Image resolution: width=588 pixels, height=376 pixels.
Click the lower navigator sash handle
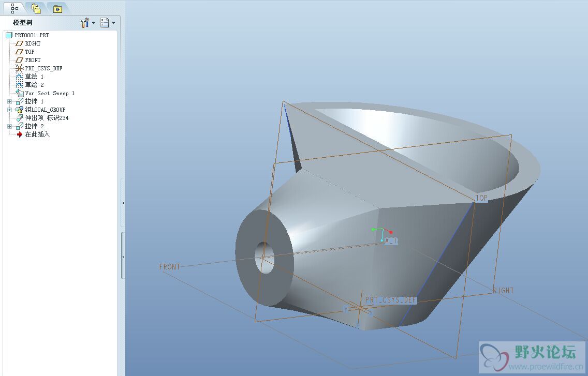coord(123,256)
